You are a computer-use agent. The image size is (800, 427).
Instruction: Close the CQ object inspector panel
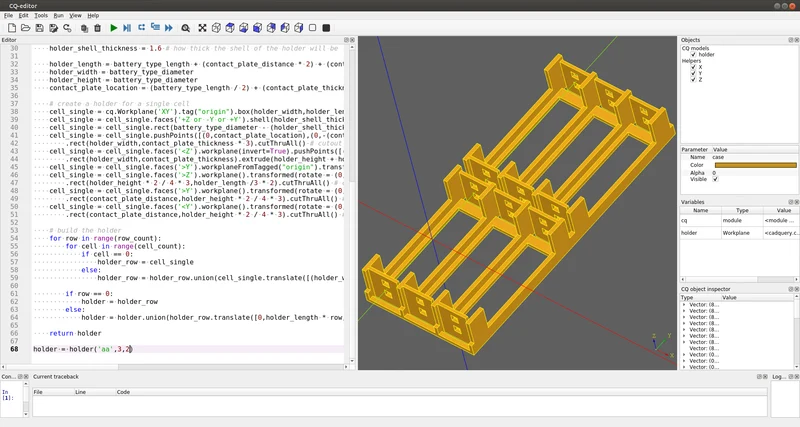[x=796, y=289]
